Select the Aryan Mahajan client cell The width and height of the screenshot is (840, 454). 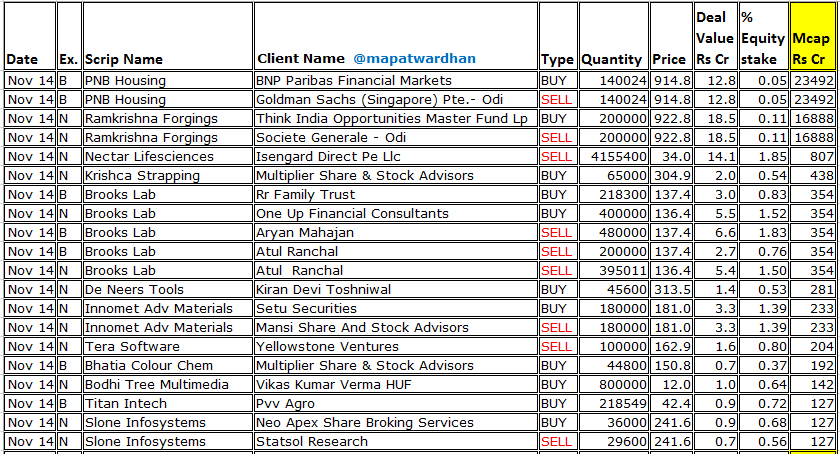396,233
